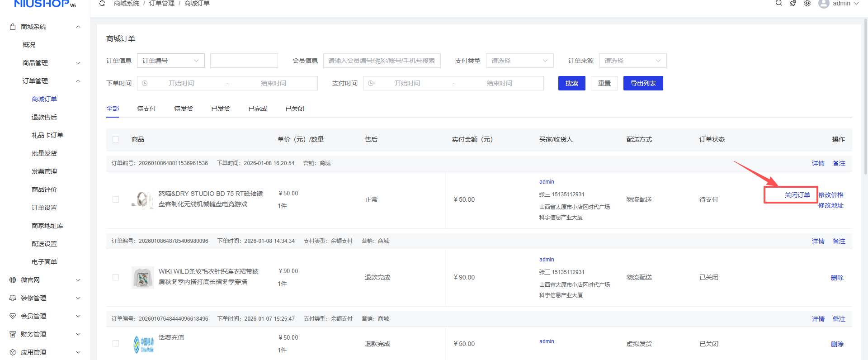The height and width of the screenshot is (360, 868).
Task: Open the 订单编号 dropdown selector
Action: pos(170,61)
